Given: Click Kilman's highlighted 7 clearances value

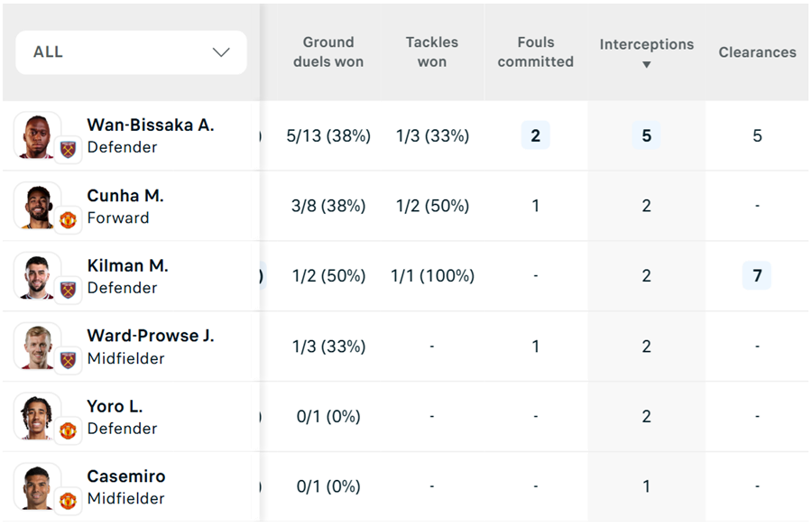Looking at the screenshot, I should coord(757,275).
